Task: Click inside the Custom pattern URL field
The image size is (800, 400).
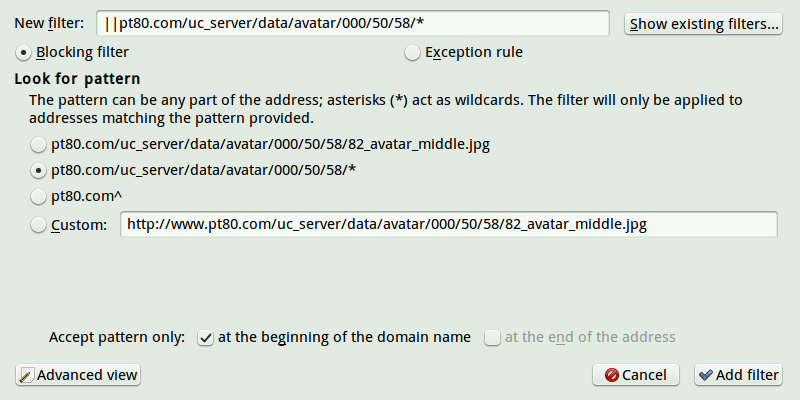Action: tap(448, 224)
